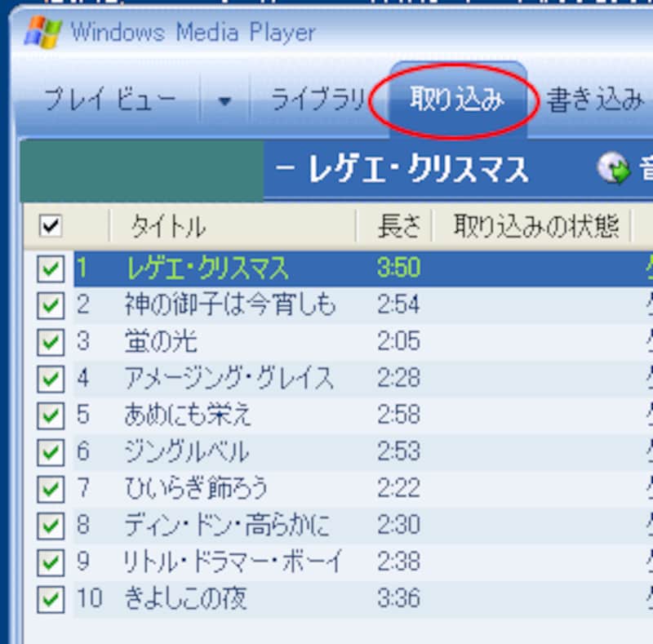The image size is (653, 644).
Task: Select track ジングルベル
Action: click(x=187, y=451)
